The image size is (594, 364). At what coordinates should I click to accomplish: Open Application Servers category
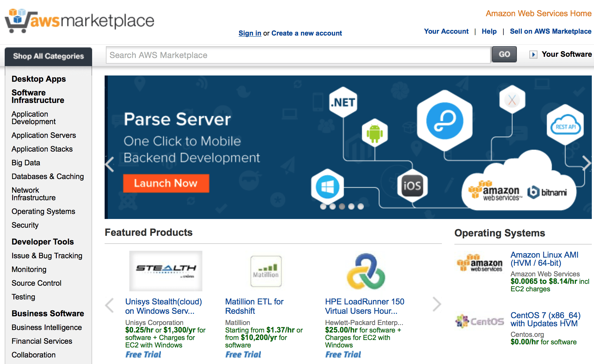[x=44, y=135]
